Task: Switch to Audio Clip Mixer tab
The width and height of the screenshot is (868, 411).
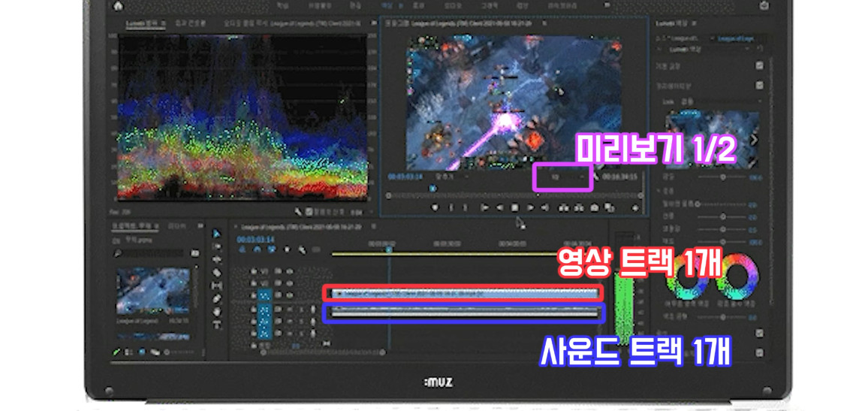Action: (292, 23)
